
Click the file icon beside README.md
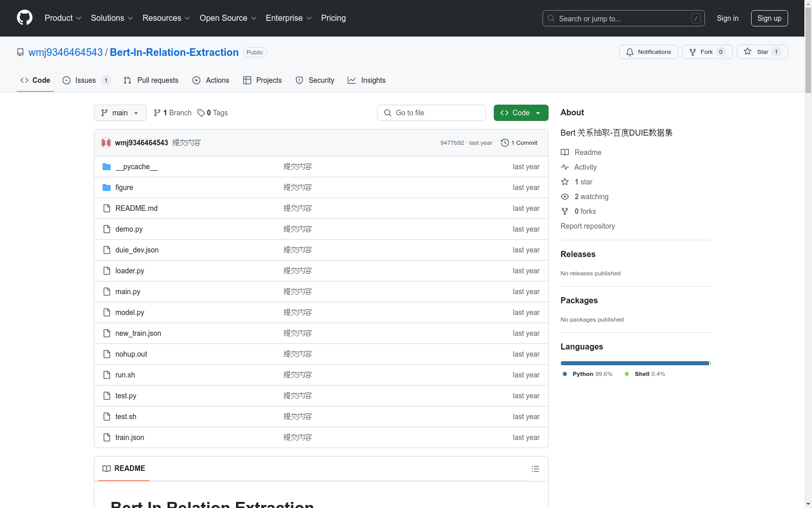[107, 208]
